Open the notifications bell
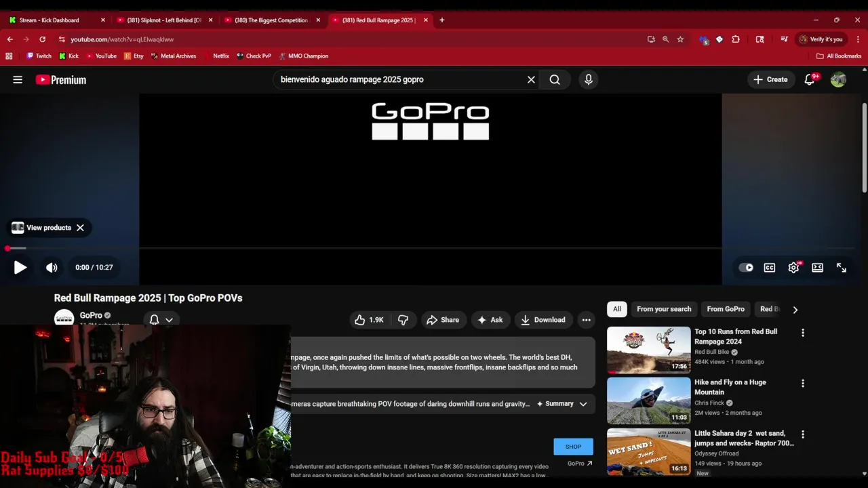Screen dimensions: 868x488 tap(810, 79)
